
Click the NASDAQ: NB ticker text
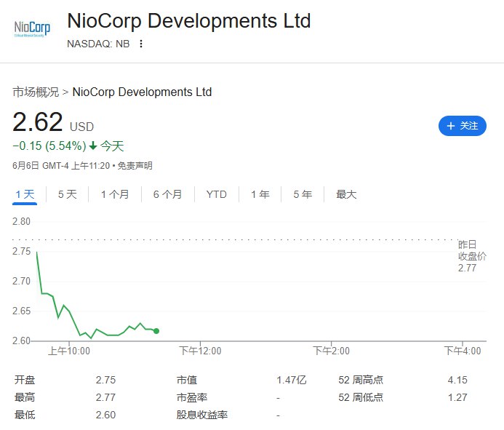point(98,44)
